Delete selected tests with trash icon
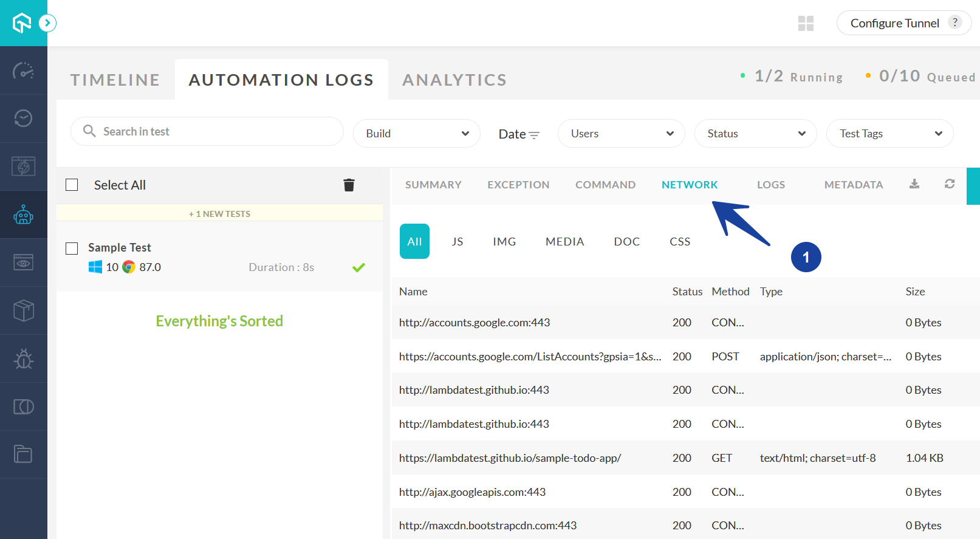Image resolution: width=980 pixels, height=539 pixels. 349,185
